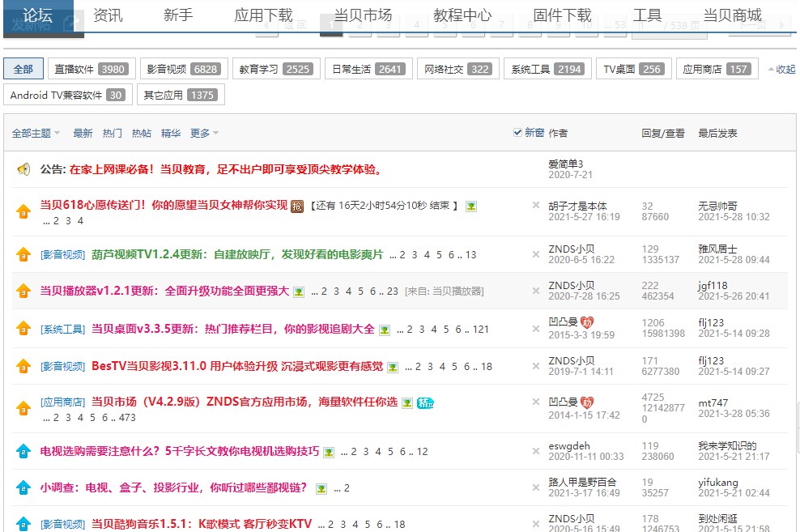Click the X icon on the 当贝播放器v1.2.1 row

click(536, 291)
